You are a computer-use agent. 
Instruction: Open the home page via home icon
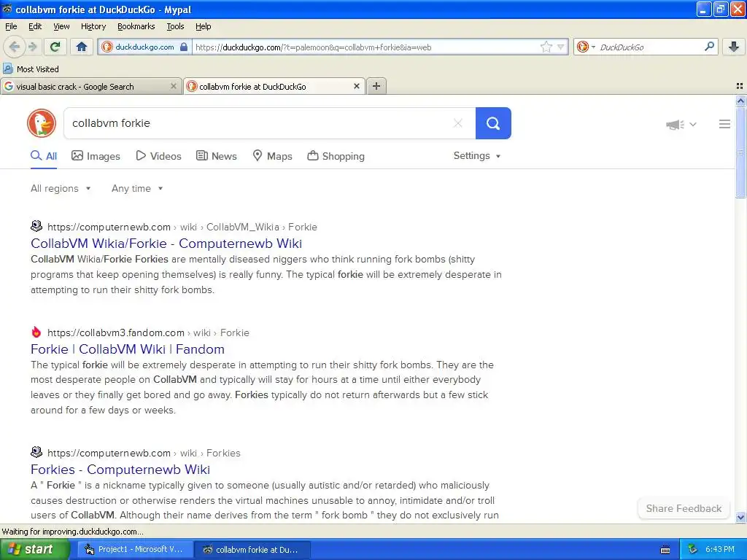click(x=82, y=47)
